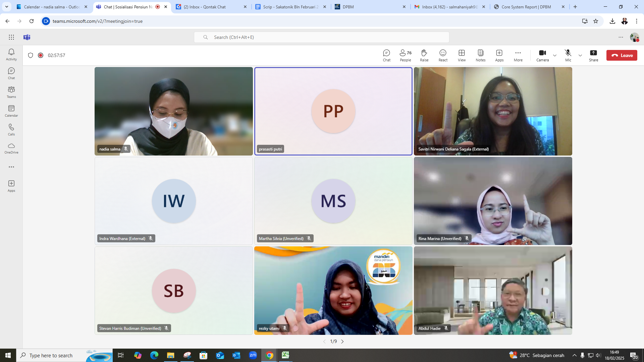Open a new browser tab
Image resolution: width=644 pixels, height=362 pixels.
pos(575,7)
